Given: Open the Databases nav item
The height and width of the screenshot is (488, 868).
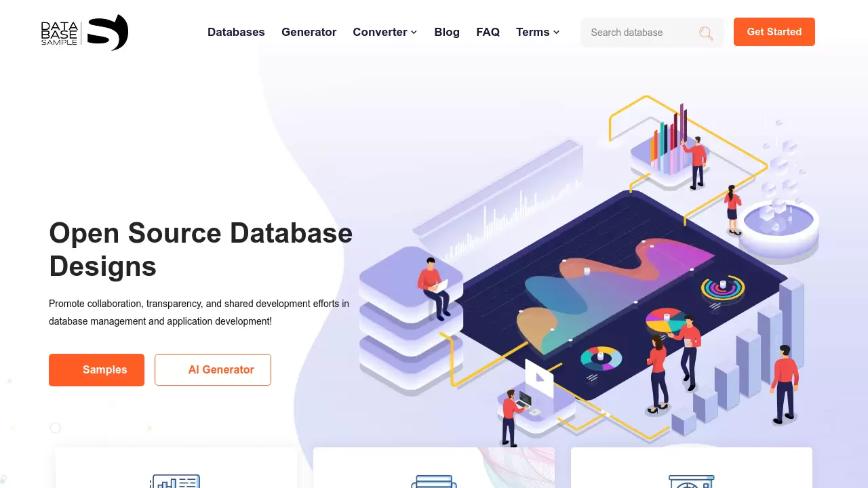Looking at the screenshot, I should coord(236,32).
